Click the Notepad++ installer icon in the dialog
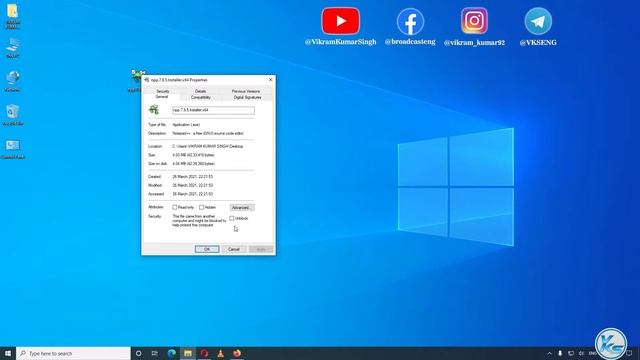640x360 pixels. tap(154, 109)
